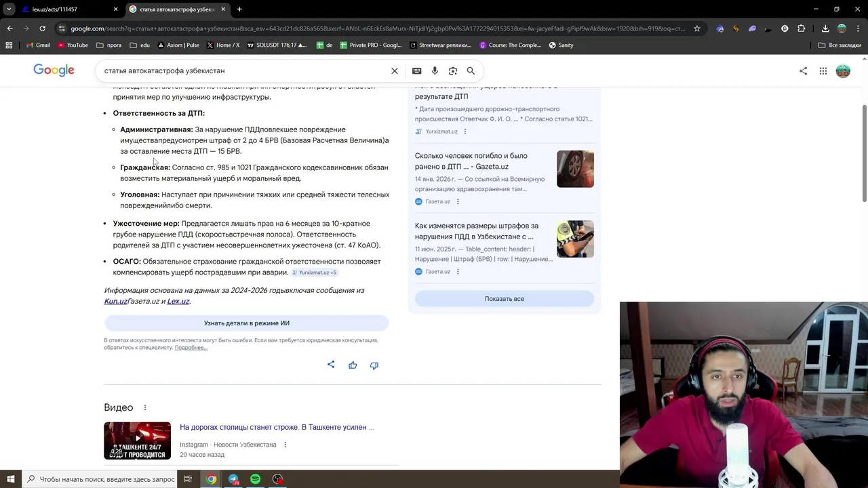Image resolution: width=868 pixels, height=488 pixels.
Task: Click the share icon beside Google apps
Action: 803,70
